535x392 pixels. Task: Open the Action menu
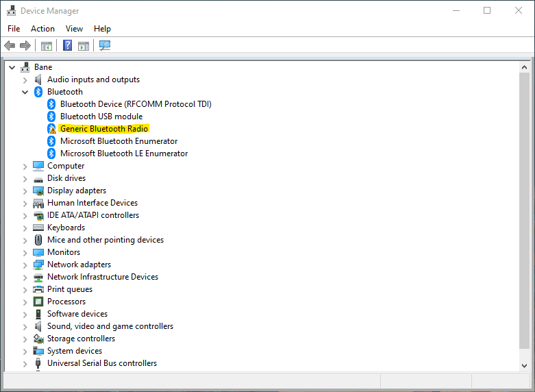pyautogui.click(x=42, y=29)
